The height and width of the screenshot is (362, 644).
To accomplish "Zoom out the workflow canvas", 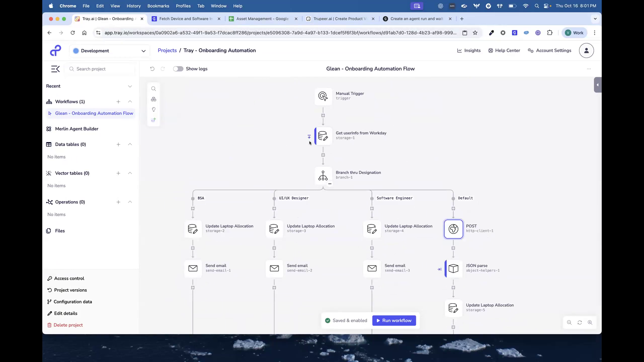I will pyautogui.click(x=569, y=323).
